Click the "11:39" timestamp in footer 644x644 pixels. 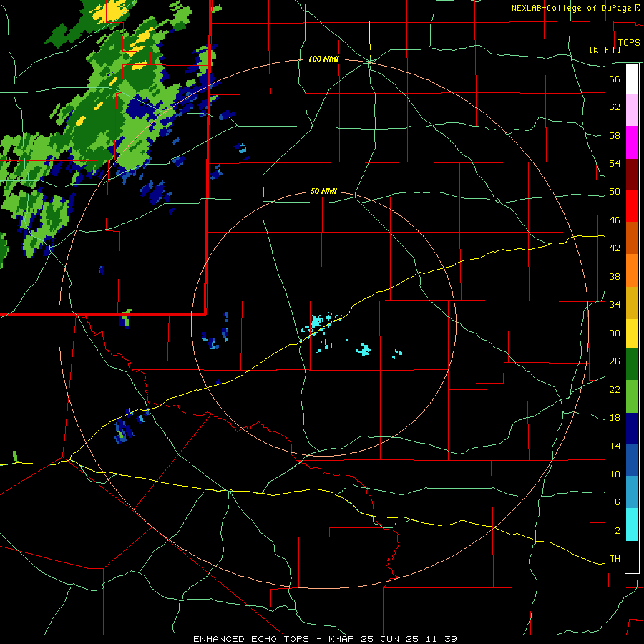(441, 639)
